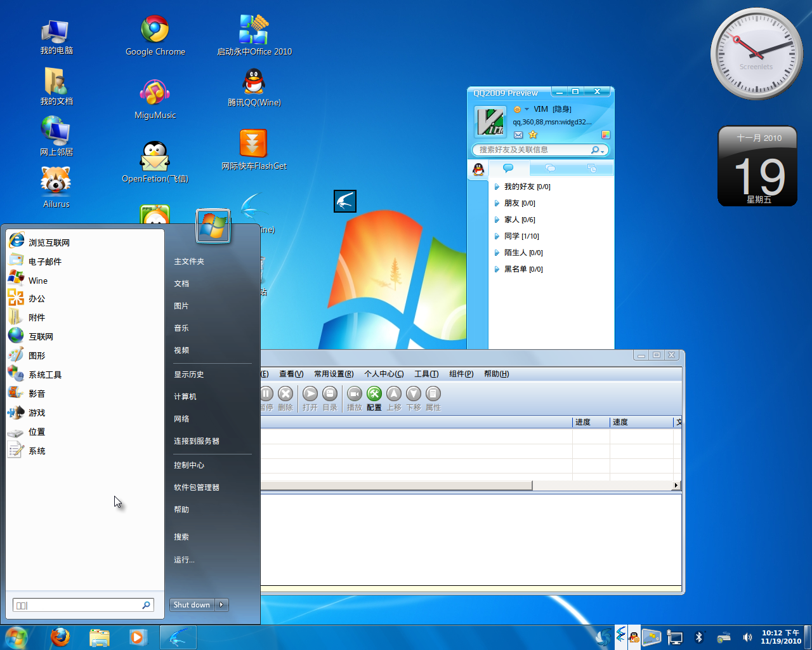The image size is (812, 650).
Task: Open 查看(V) menu
Action: point(291,374)
